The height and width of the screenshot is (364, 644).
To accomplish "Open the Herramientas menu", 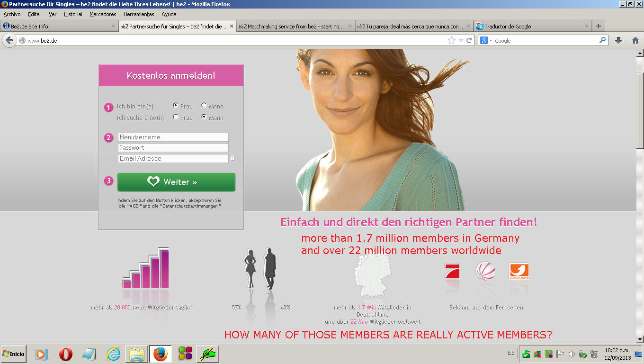I will (x=139, y=14).
